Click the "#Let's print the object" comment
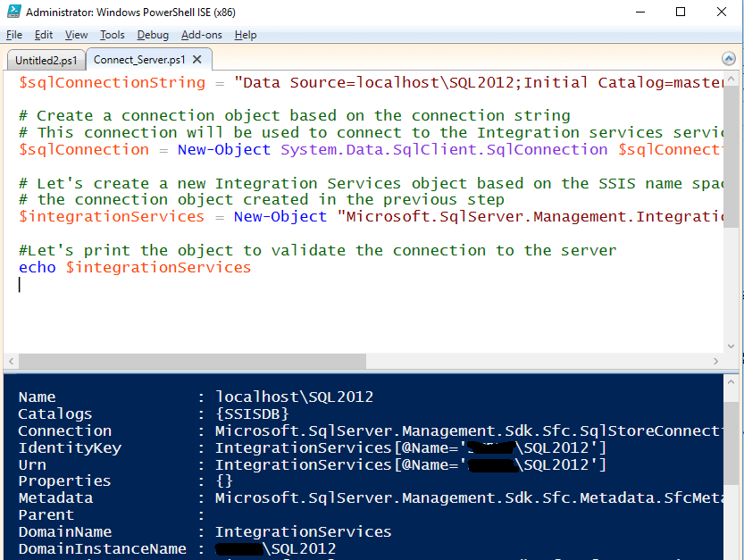Viewport: 744px width, 560px height. coord(317,251)
